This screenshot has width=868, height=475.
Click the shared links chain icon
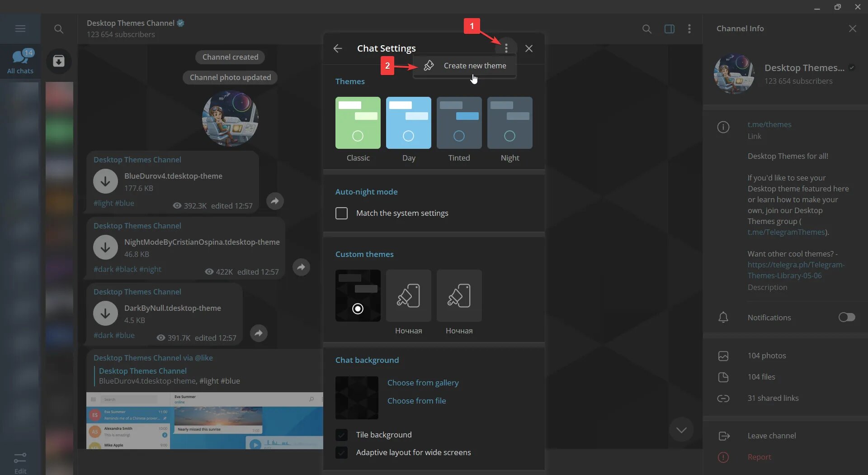[723, 399]
